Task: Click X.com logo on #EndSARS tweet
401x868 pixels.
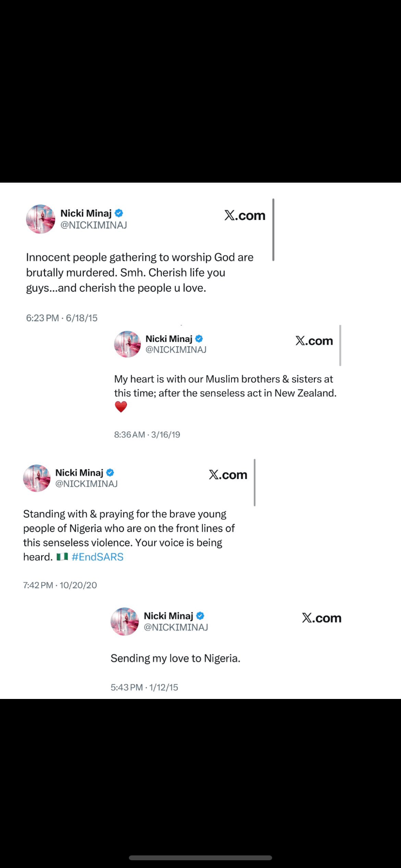Action: [x=228, y=475]
